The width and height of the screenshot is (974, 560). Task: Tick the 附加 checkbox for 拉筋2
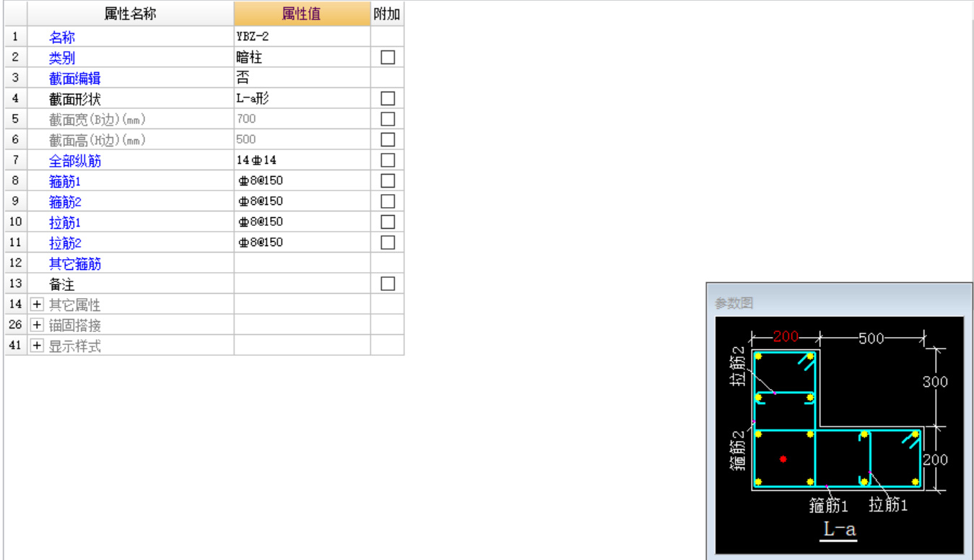[388, 242]
